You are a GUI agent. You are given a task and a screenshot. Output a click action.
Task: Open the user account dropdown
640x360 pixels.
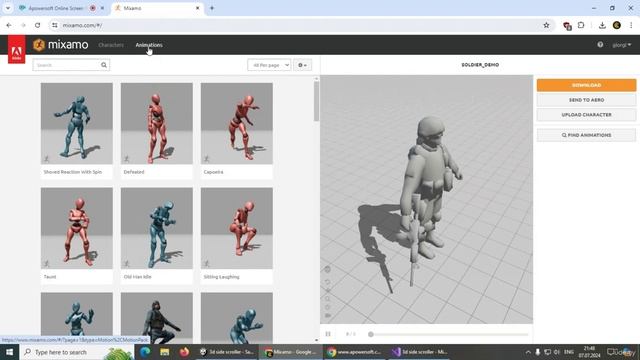(622, 45)
